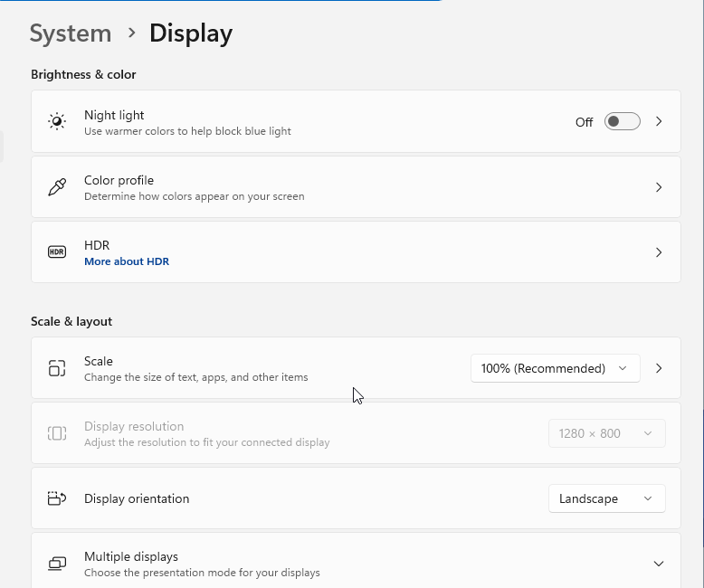Click the HDR row title
The image size is (704, 588).
tap(97, 245)
